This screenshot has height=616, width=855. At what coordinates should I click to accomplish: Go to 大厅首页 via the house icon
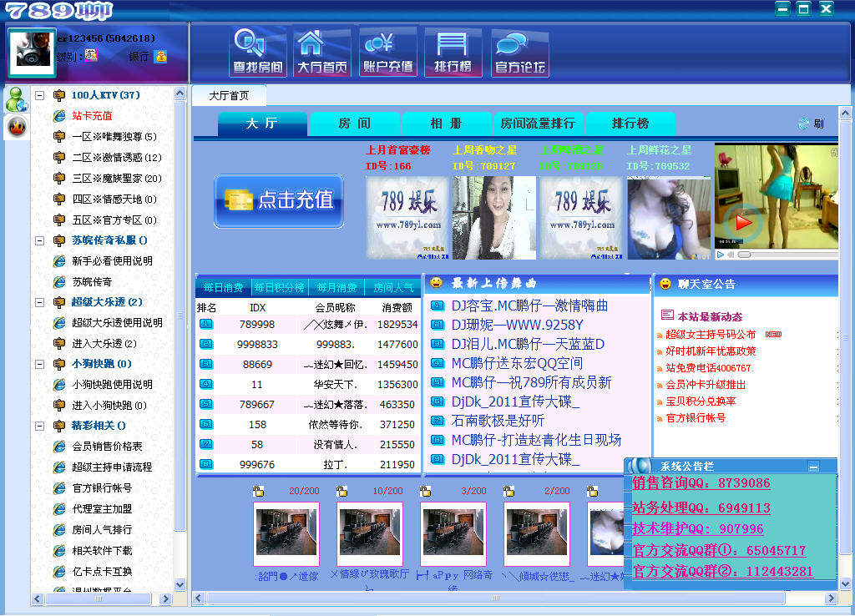coord(321,53)
